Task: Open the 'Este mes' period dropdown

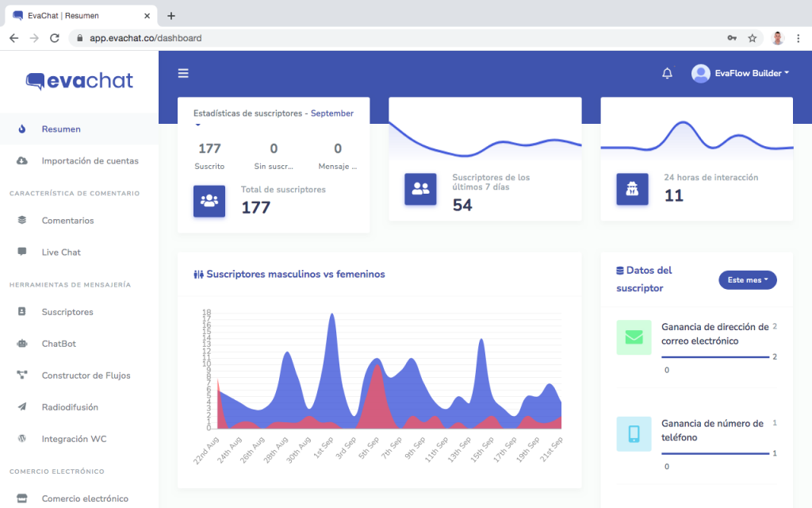Action: 747,280
